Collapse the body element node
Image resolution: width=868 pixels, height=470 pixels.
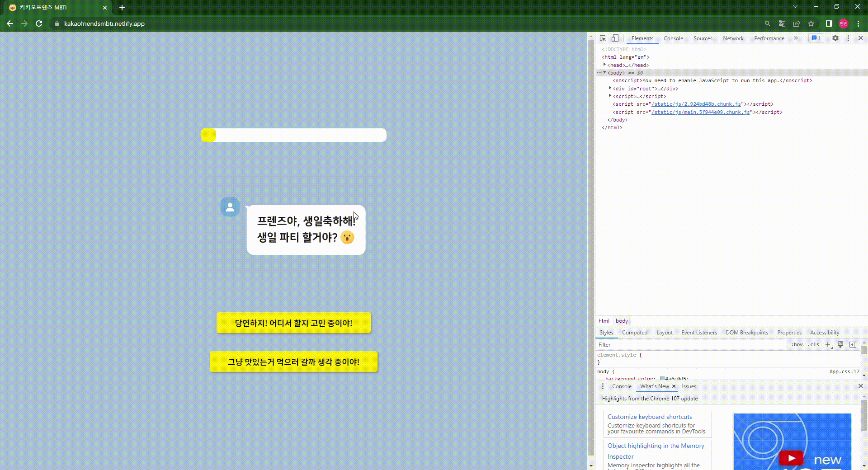[x=604, y=72]
